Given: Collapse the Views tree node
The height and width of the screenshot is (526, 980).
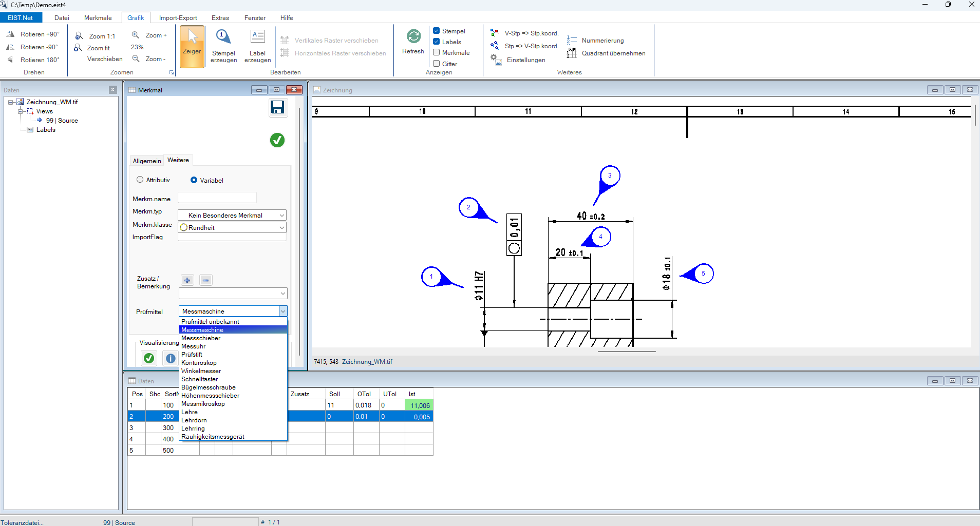Looking at the screenshot, I should pyautogui.click(x=20, y=111).
